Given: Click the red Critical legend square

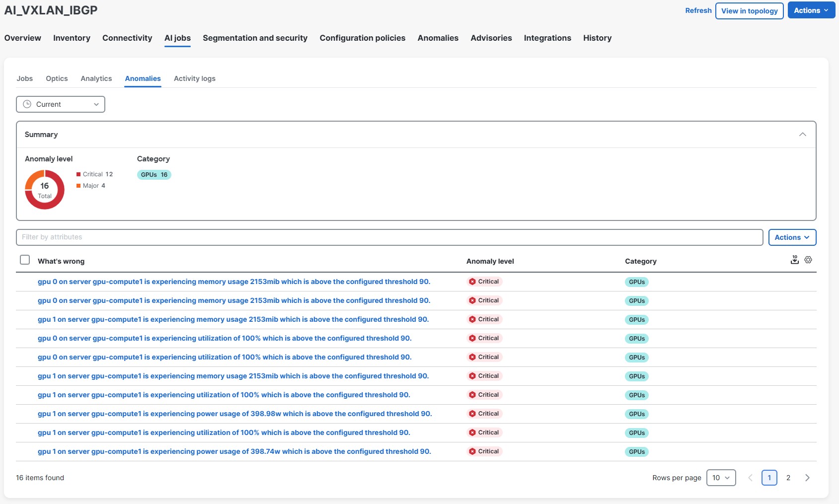Looking at the screenshot, I should pos(78,174).
